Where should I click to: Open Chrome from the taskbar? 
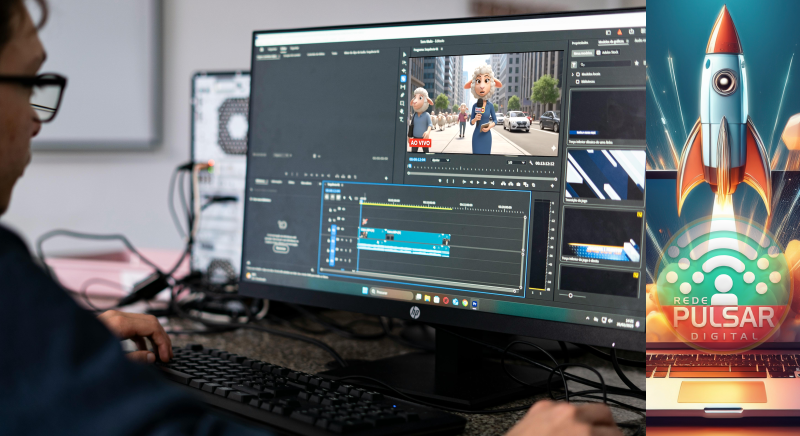(465, 303)
